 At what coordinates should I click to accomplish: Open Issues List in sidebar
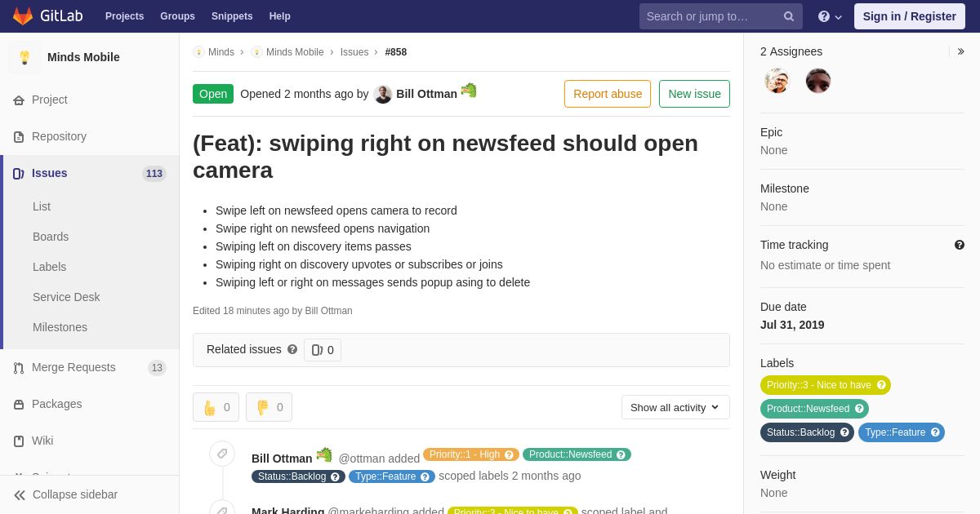click(x=42, y=206)
